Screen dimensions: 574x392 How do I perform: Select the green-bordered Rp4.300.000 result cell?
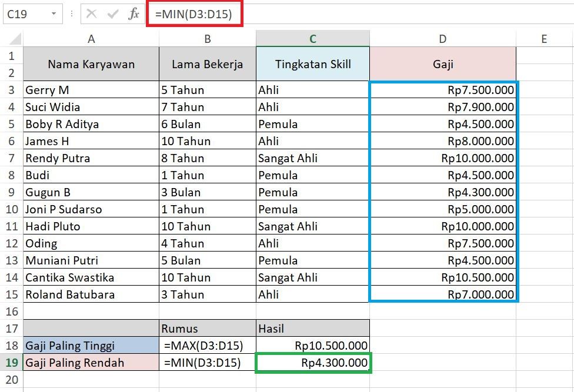pos(312,363)
